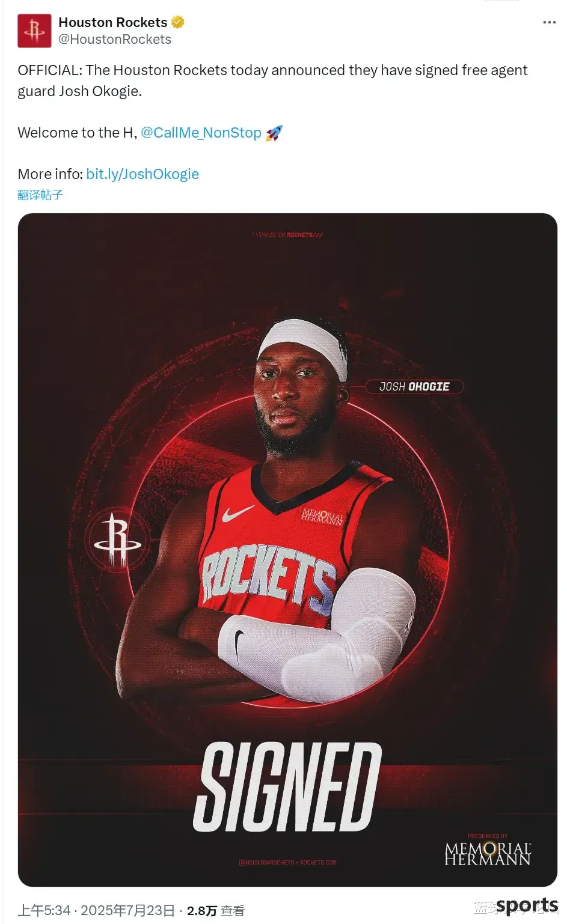Click the Rockets logo emblem in the graphic
The width and height of the screenshot is (567, 924).
tap(117, 540)
